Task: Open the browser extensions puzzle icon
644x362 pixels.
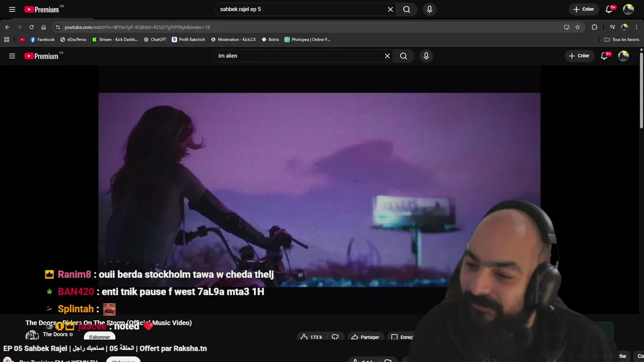Action: [x=594, y=27]
